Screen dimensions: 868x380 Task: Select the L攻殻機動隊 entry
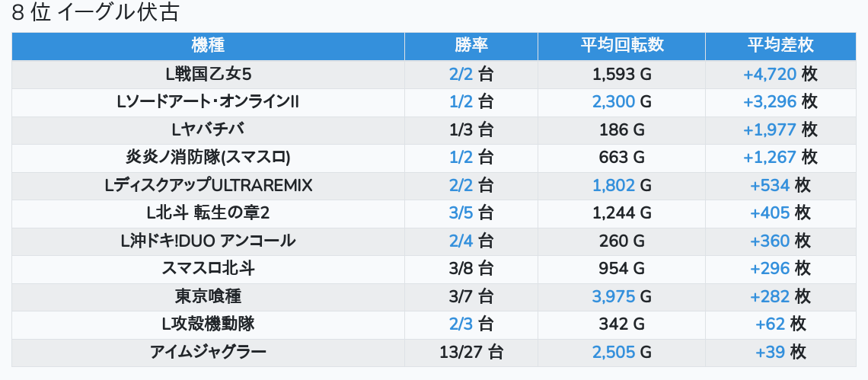coord(208,324)
